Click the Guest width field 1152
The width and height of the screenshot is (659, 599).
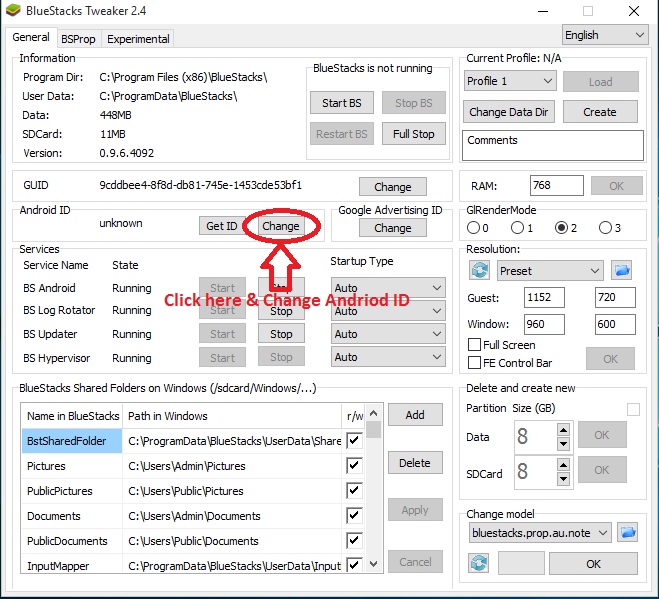coord(544,298)
